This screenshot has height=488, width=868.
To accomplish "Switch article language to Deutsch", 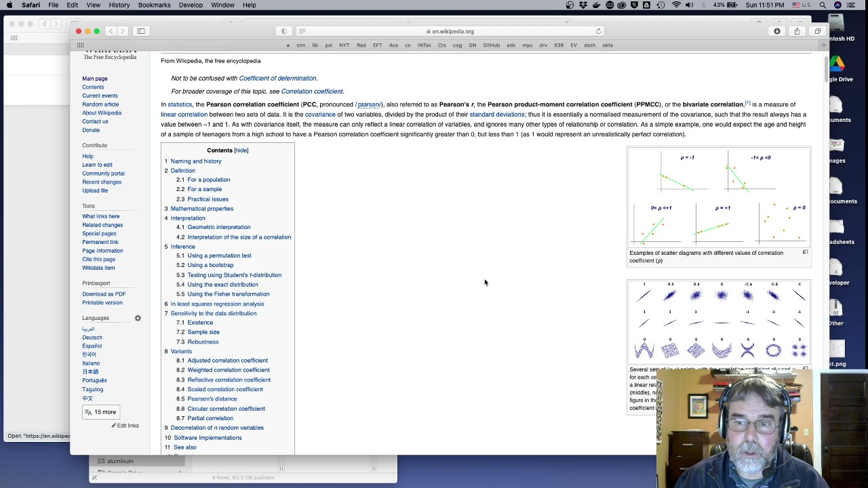I will tap(92, 338).
